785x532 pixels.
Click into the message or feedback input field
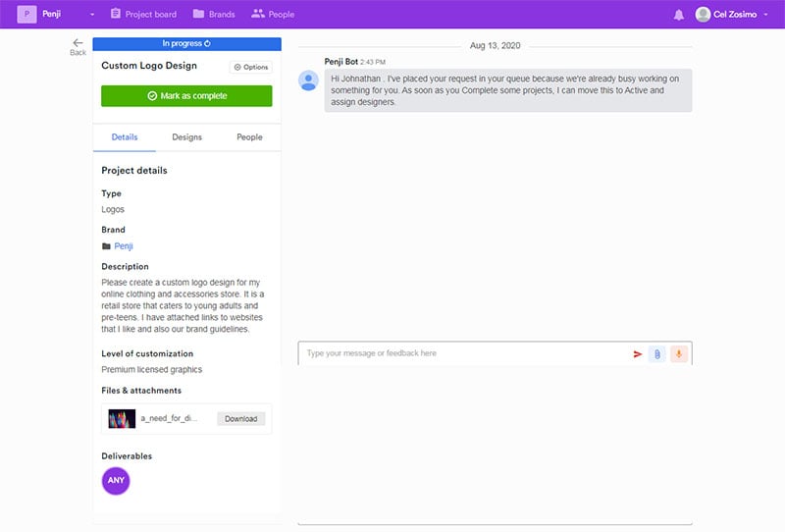(463, 353)
